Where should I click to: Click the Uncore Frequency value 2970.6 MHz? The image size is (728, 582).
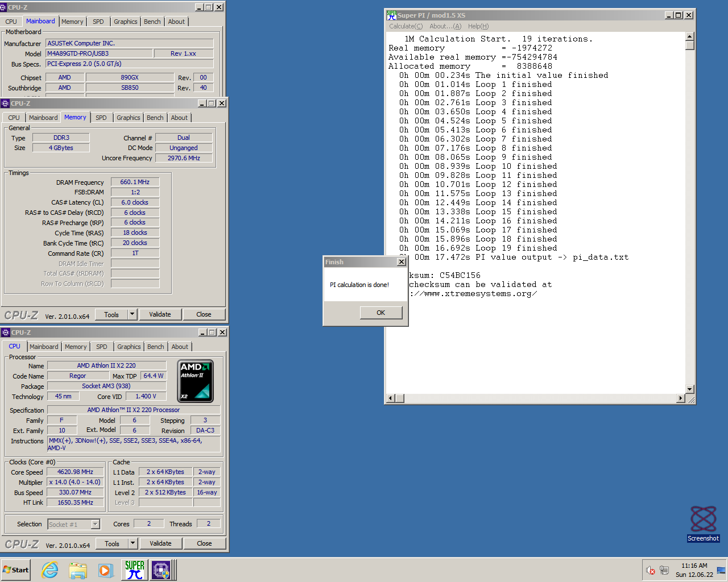tap(184, 158)
